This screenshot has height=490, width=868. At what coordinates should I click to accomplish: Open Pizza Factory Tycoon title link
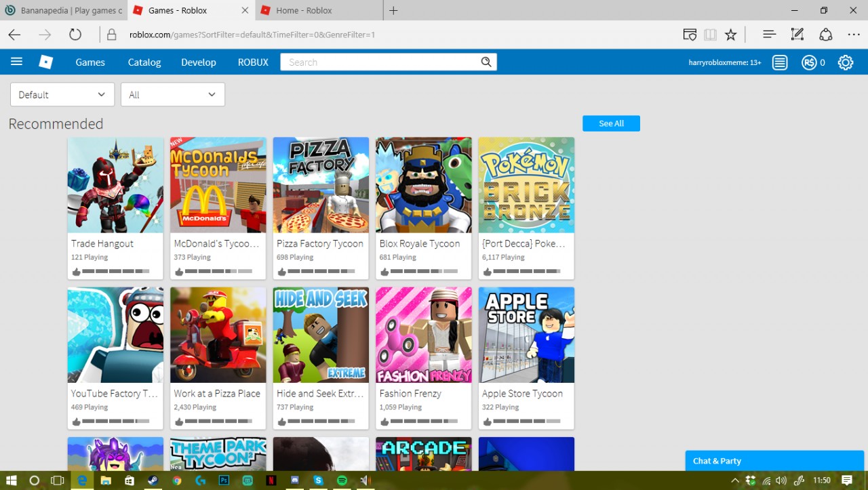click(320, 243)
